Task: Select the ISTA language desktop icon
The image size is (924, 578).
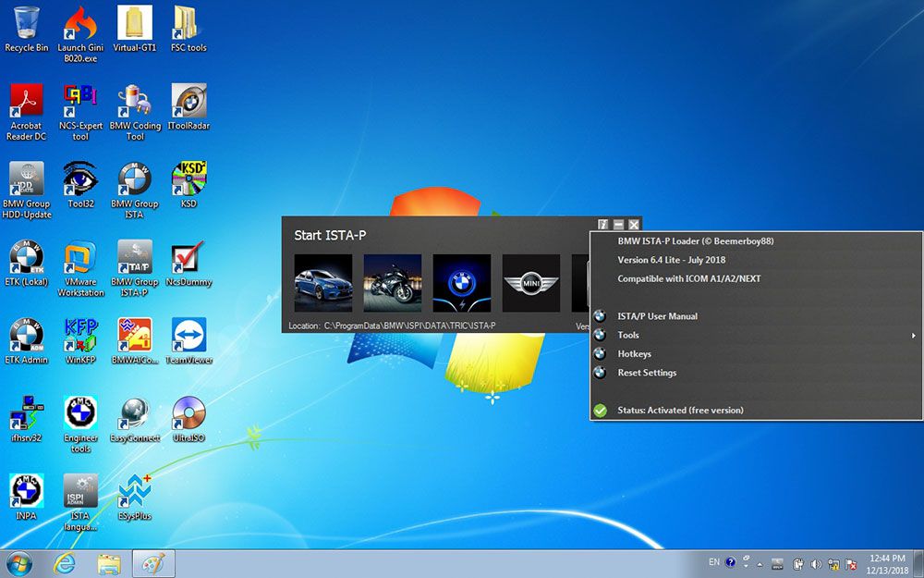Action: pos(80,502)
